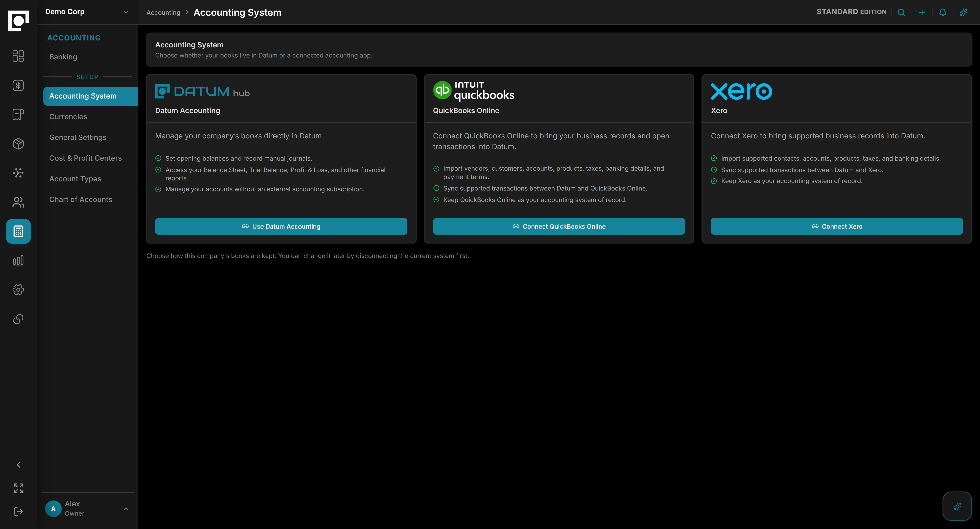Click the STANDARD EDITION label
980x529 pixels.
(851, 12)
